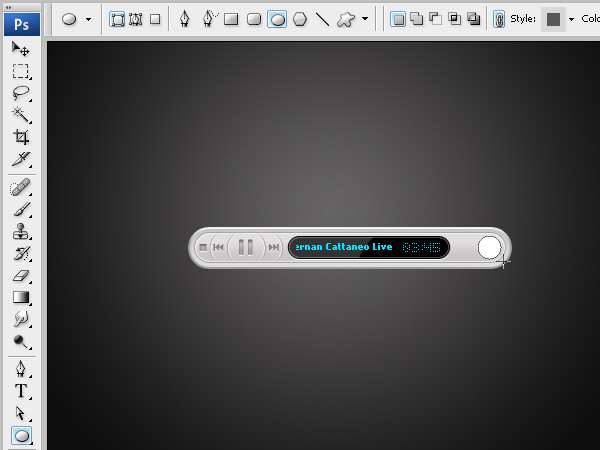Screen dimensions: 600x450
Task: Open the shape geometry options dropdown arrow
Action: tap(365, 19)
